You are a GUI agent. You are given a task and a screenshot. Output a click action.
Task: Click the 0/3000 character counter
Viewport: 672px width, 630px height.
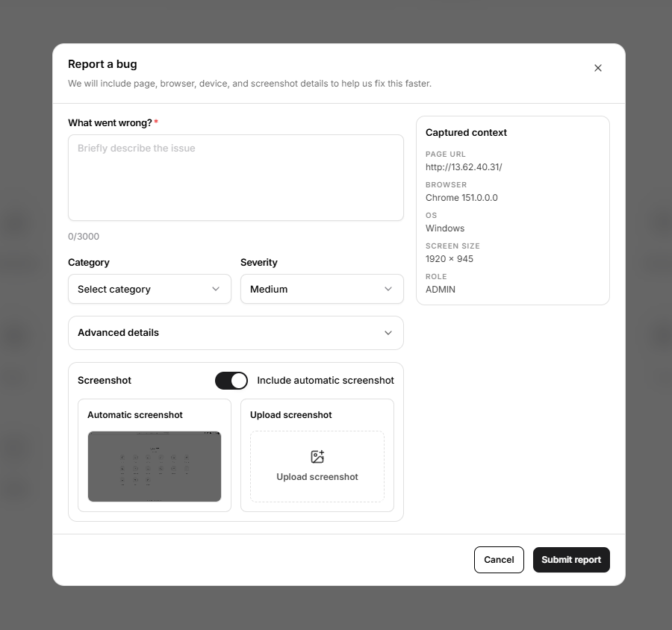point(84,237)
